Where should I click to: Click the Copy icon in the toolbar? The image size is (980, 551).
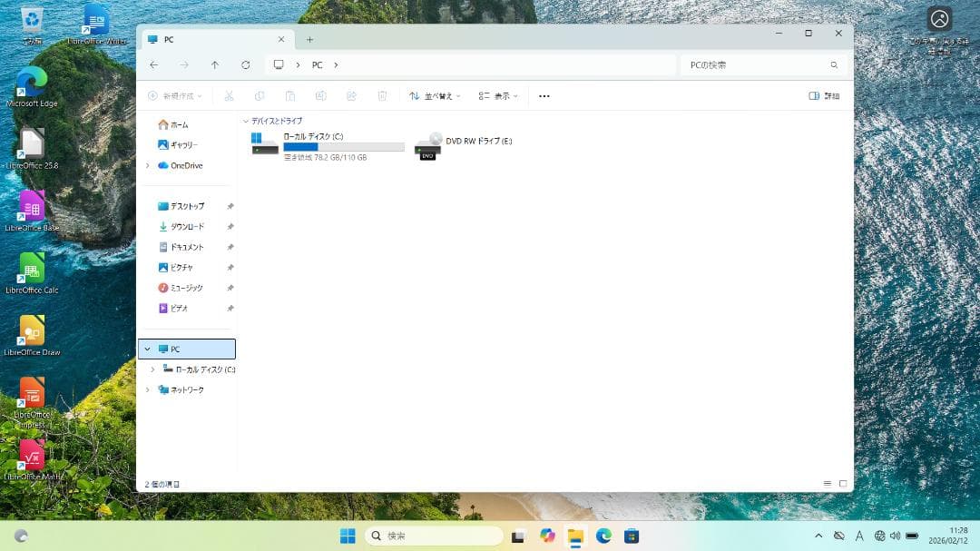tap(259, 95)
